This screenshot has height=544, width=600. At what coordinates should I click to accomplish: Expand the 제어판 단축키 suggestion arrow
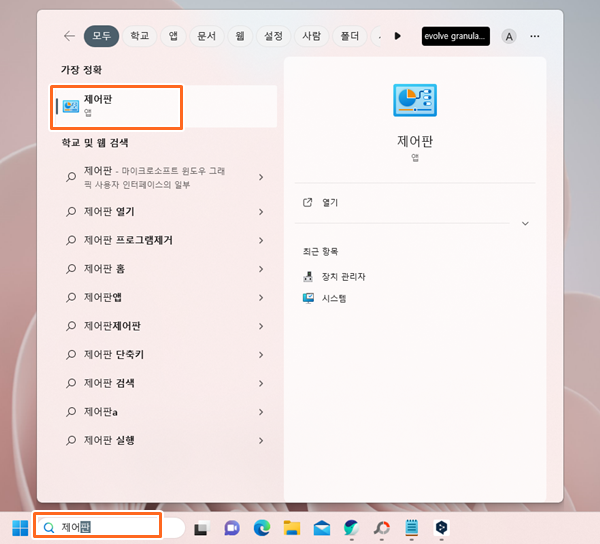(261, 355)
